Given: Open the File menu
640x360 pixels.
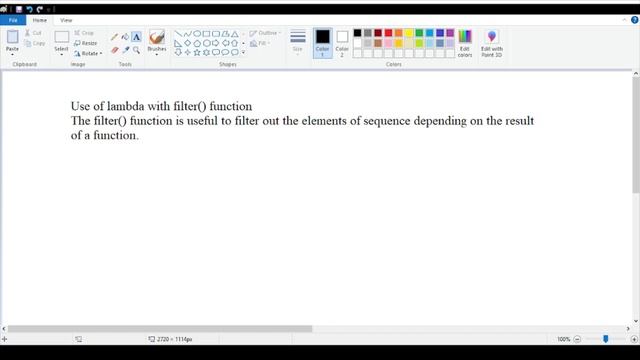Looking at the screenshot, I should (13, 20).
